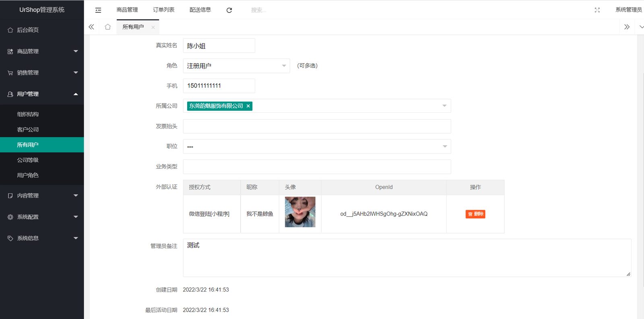Open 配送信息 in top navigation
Image resolution: width=644 pixels, height=319 pixels.
pyautogui.click(x=200, y=10)
